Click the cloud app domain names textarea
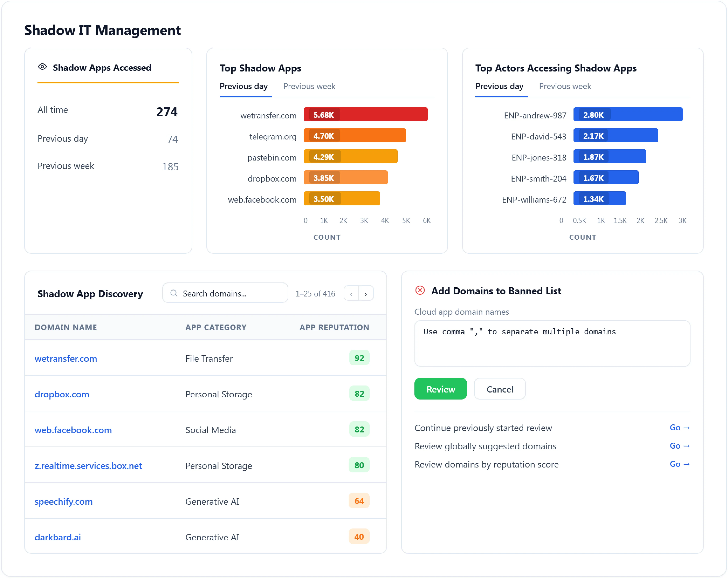 tap(552, 344)
